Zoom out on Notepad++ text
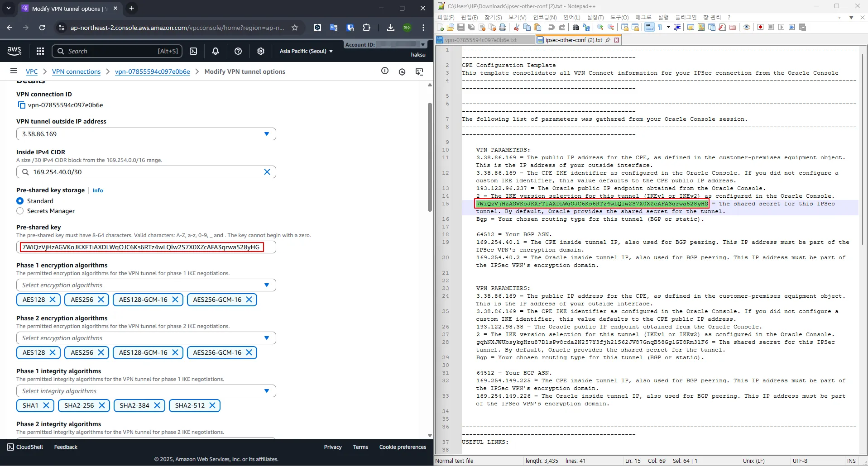868x466 pixels. 611,27
